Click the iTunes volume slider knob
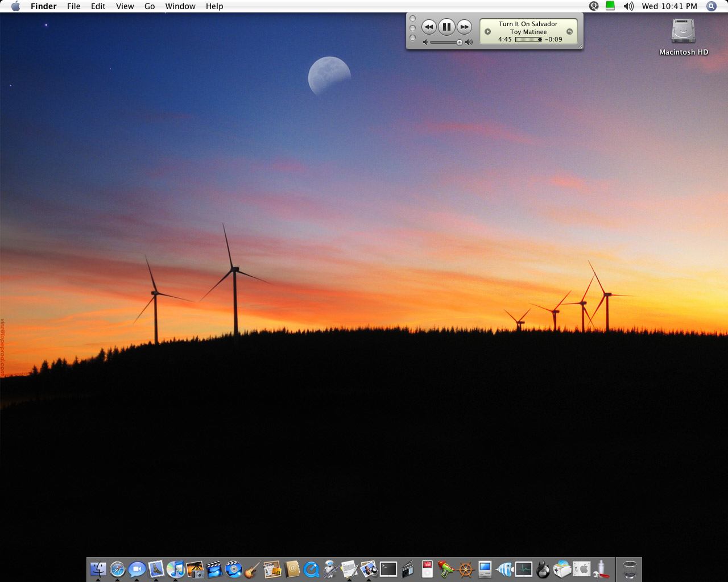 (460, 43)
